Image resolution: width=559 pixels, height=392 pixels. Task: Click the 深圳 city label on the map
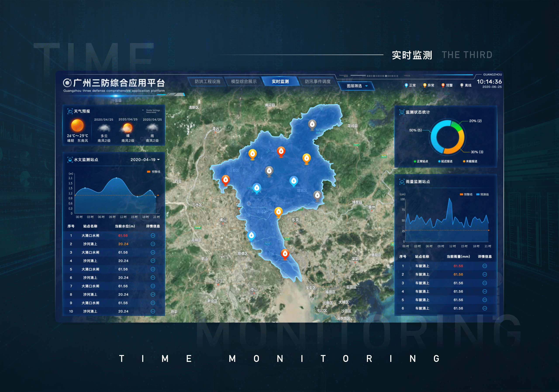(355, 259)
